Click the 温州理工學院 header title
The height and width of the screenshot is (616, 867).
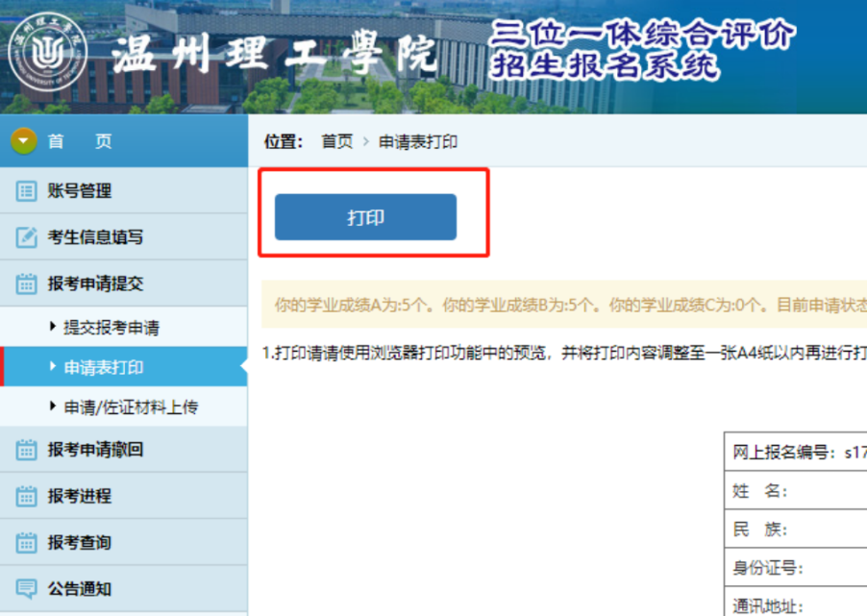[274, 56]
